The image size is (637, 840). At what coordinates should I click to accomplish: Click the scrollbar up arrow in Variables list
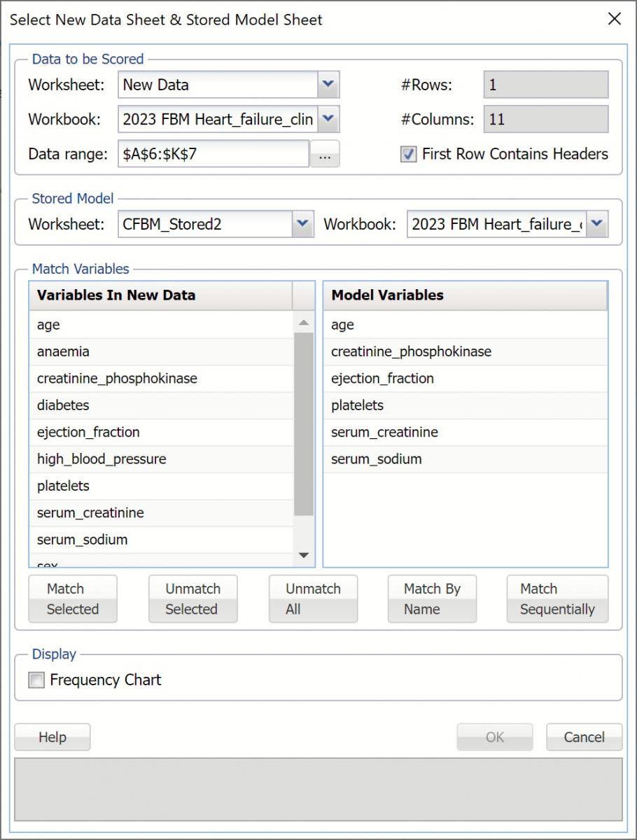(x=302, y=323)
